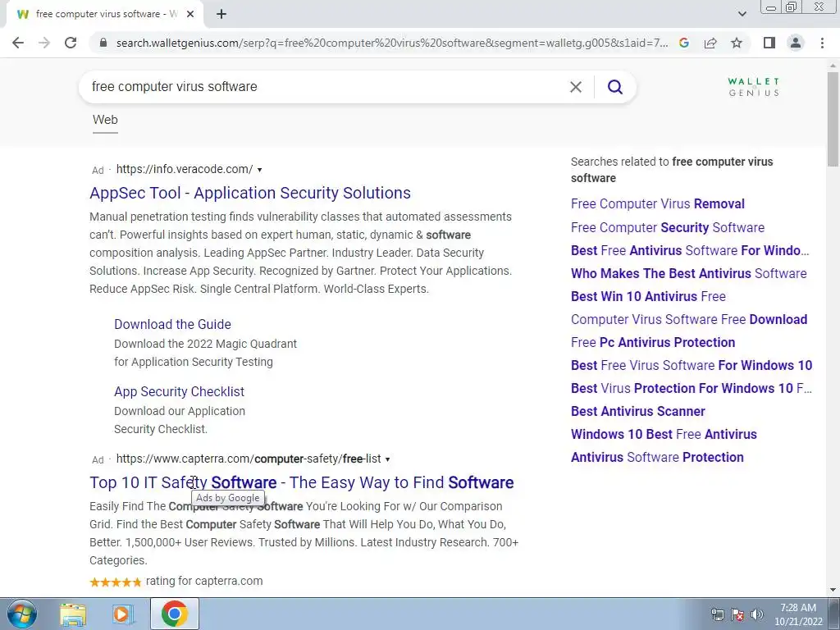Viewport: 840px width, 630px height.
Task: Click the scrollbar down arrow
Action: pyautogui.click(x=833, y=591)
